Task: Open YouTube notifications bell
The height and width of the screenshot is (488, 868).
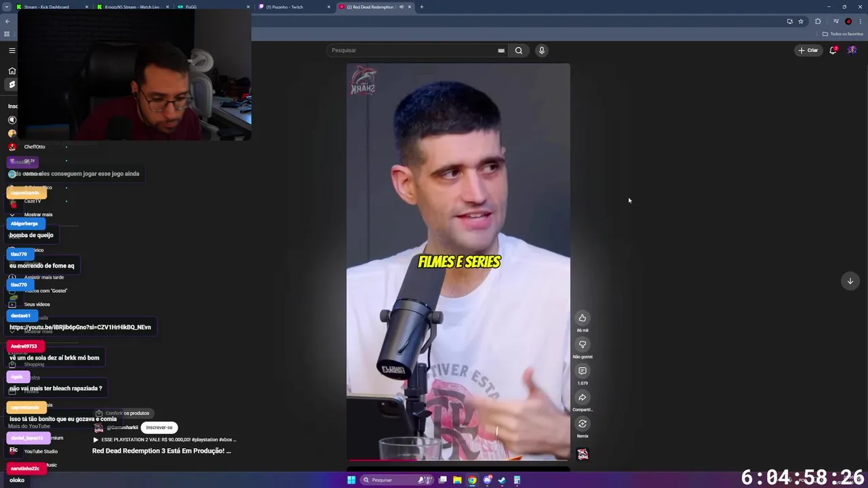Action: 833,50
